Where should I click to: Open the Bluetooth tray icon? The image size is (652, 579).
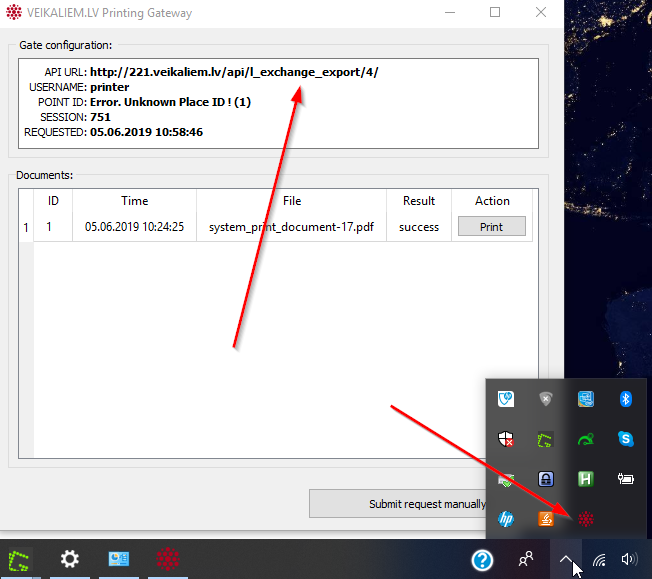pos(626,399)
